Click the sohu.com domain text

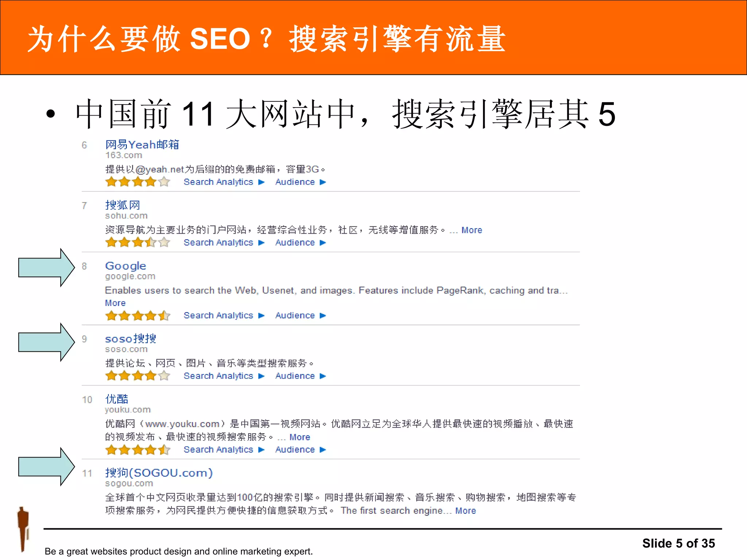coord(126,216)
